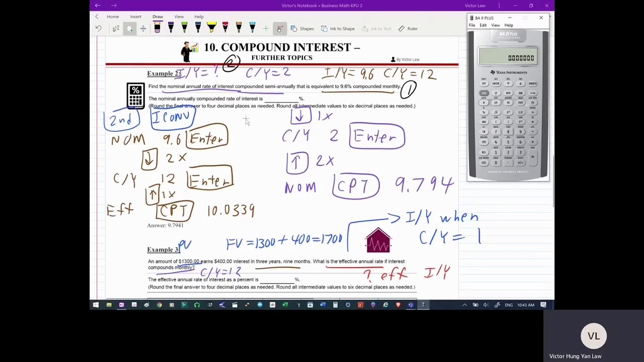
Task: Click the calculator FV key
Action: click(533, 103)
